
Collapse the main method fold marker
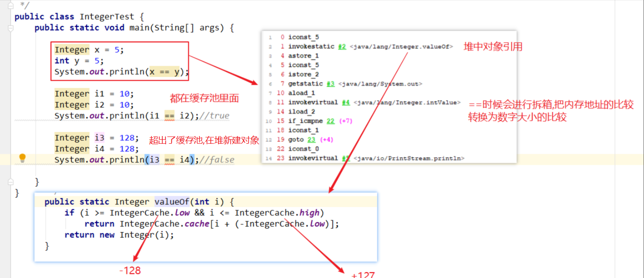(10, 28)
